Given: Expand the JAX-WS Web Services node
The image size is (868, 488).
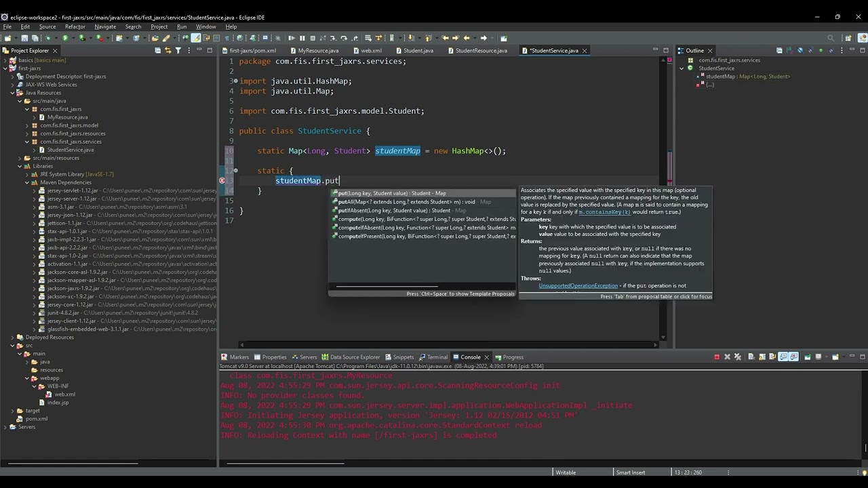Looking at the screenshot, I should [x=12, y=85].
